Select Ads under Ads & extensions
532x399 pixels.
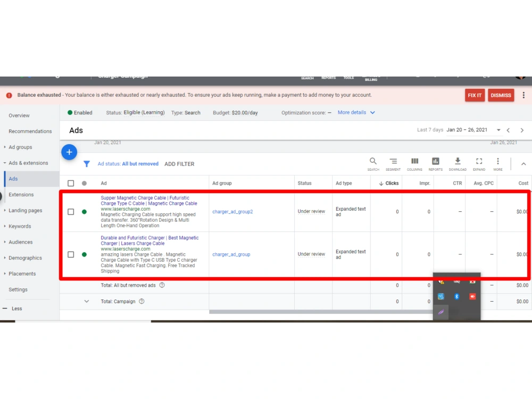click(x=13, y=179)
